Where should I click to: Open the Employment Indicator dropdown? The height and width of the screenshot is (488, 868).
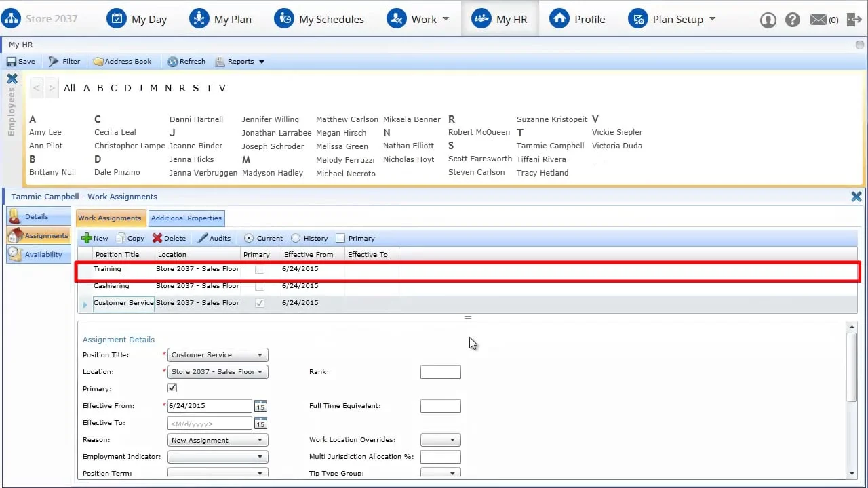point(218,457)
